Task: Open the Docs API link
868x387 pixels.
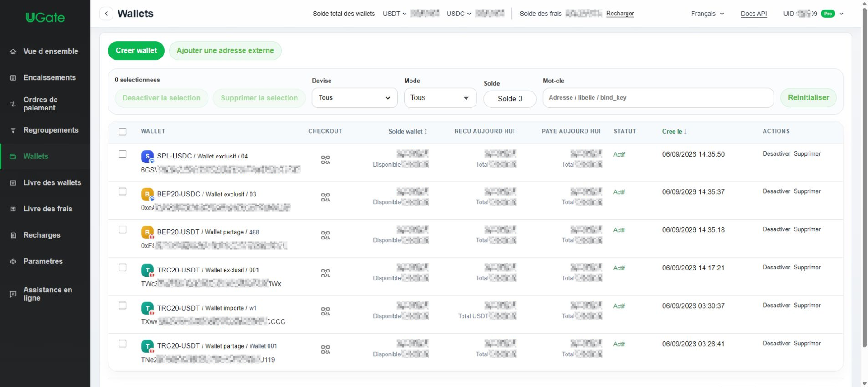Action: pyautogui.click(x=754, y=14)
